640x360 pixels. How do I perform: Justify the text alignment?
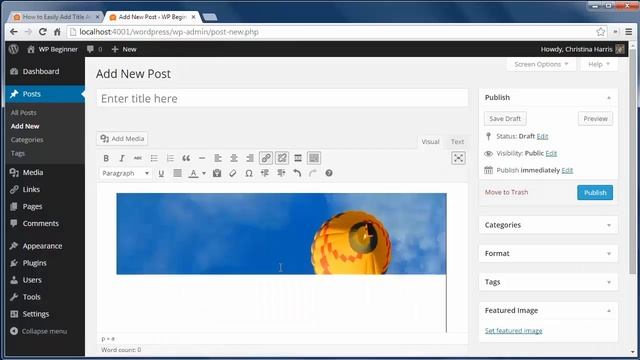coord(177,173)
